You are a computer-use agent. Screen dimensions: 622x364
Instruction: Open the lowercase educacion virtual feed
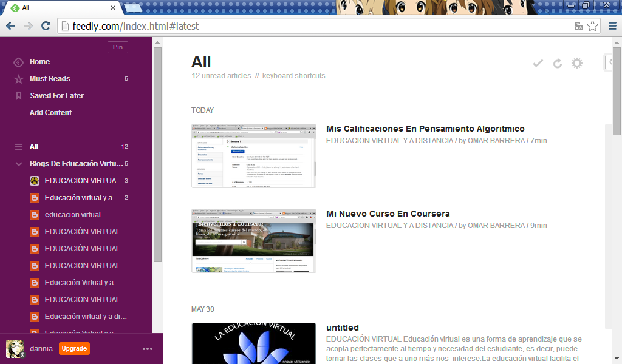tap(73, 215)
